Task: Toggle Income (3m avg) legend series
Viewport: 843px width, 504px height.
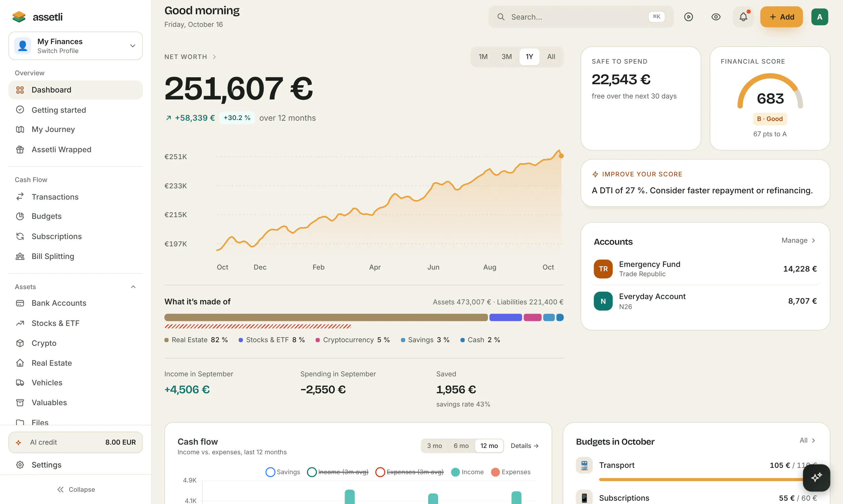Action: pos(338,472)
